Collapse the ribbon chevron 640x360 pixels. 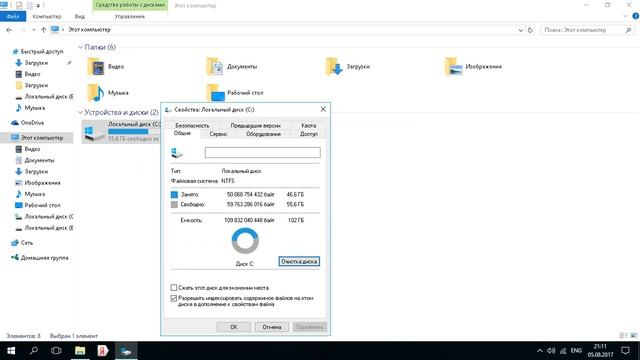tap(625, 16)
